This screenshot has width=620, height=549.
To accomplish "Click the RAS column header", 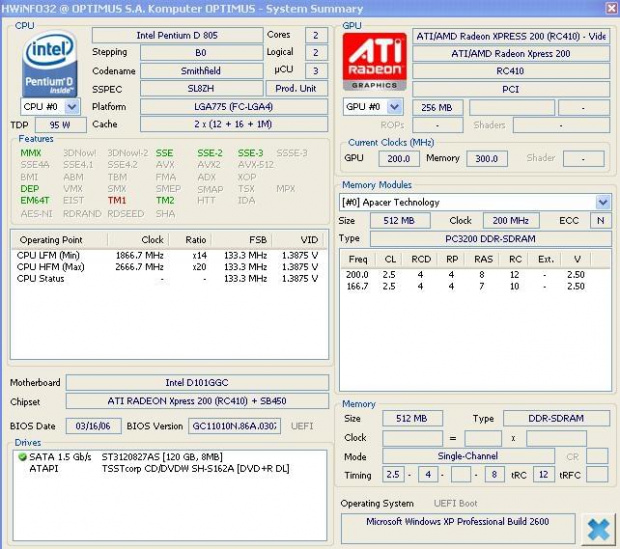I will (483, 259).
